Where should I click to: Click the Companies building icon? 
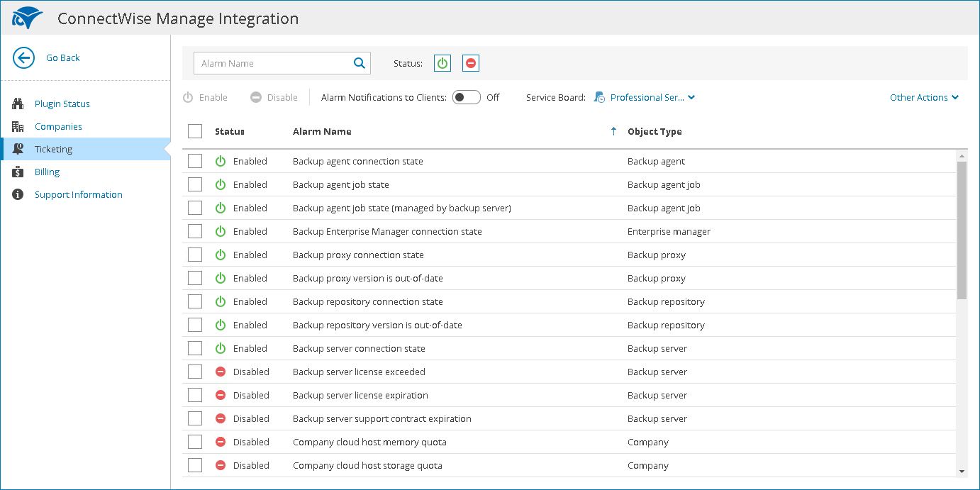[18, 126]
